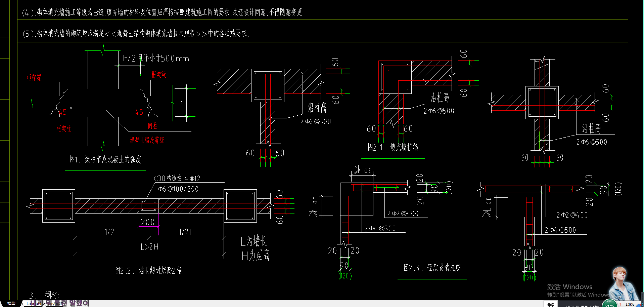
Task: Select the heading '3. 钢材:'
Action: (x=44, y=295)
